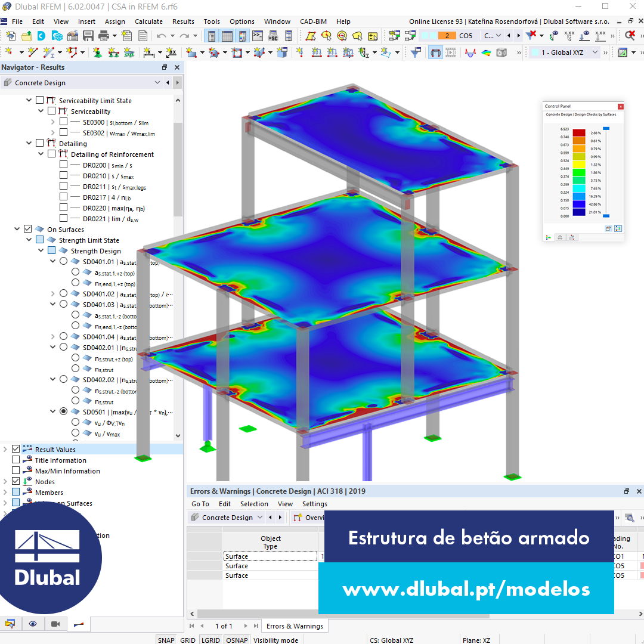Screen dimensions: 644x644
Task: Click the isosurface color results icon
Action: pos(486,52)
